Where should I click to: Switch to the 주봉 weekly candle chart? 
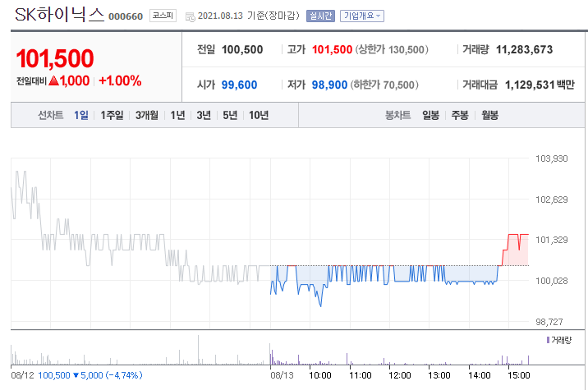click(x=460, y=115)
